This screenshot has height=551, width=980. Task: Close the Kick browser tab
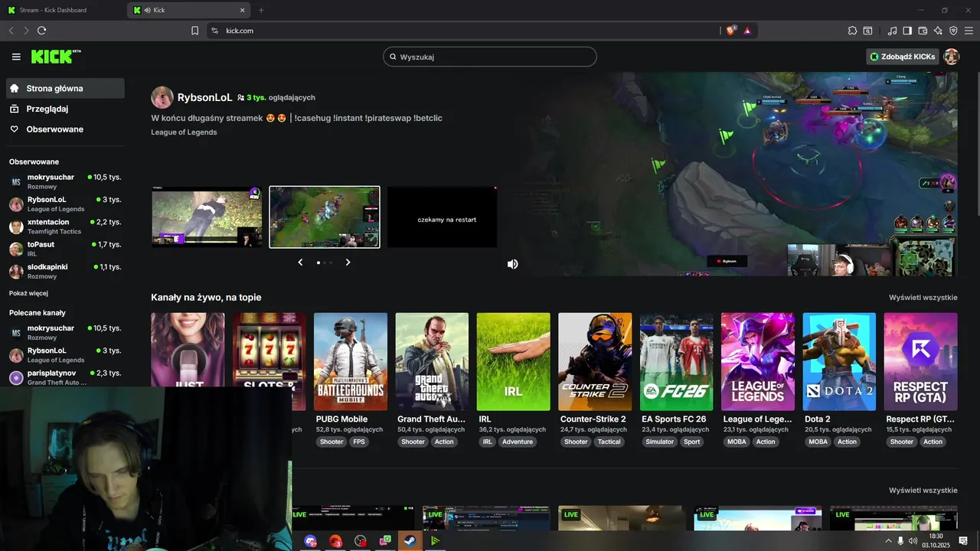(243, 10)
